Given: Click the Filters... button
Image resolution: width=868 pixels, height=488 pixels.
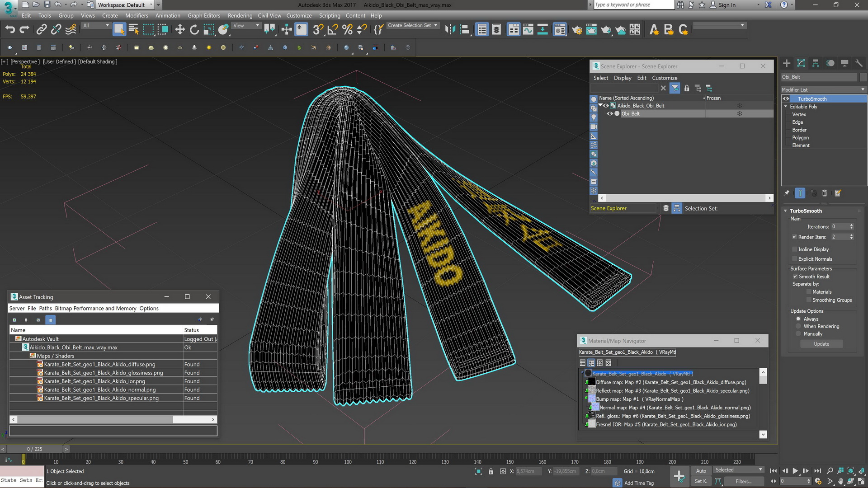Looking at the screenshot, I should coord(744,481).
